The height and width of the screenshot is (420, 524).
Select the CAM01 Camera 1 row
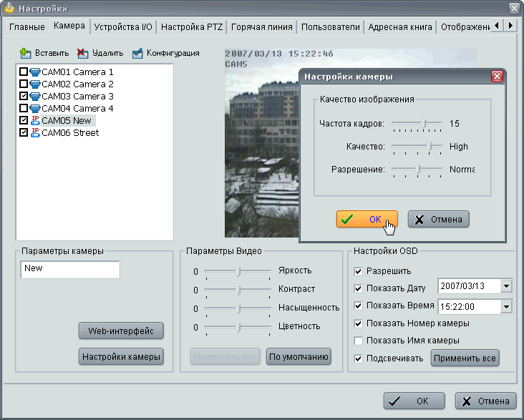click(77, 72)
